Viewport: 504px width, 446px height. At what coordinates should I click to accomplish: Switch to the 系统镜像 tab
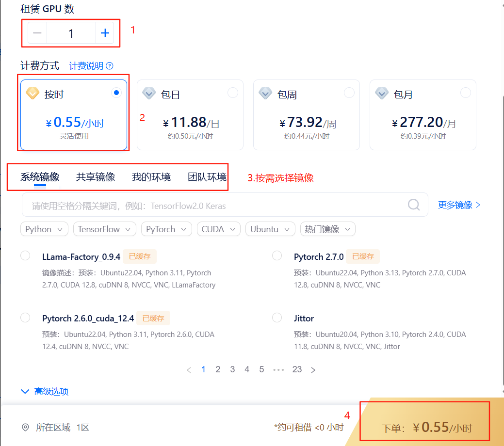click(x=40, y=177)
